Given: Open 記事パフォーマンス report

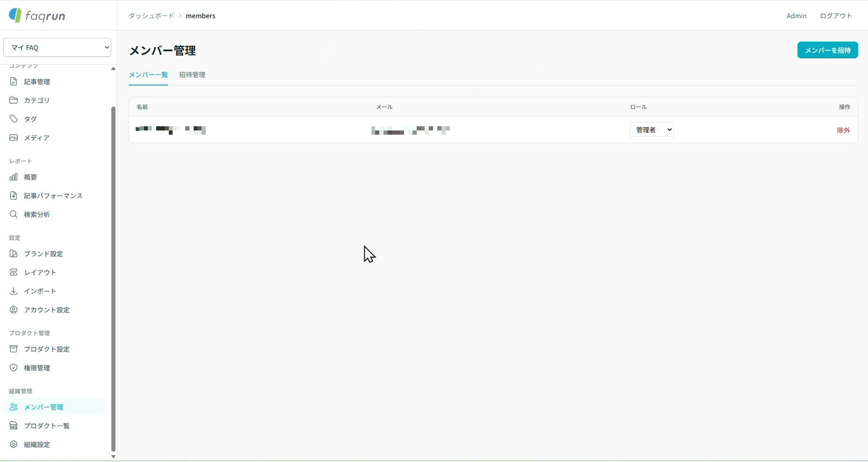Looking at the screenshot, I should pos(54,195).
